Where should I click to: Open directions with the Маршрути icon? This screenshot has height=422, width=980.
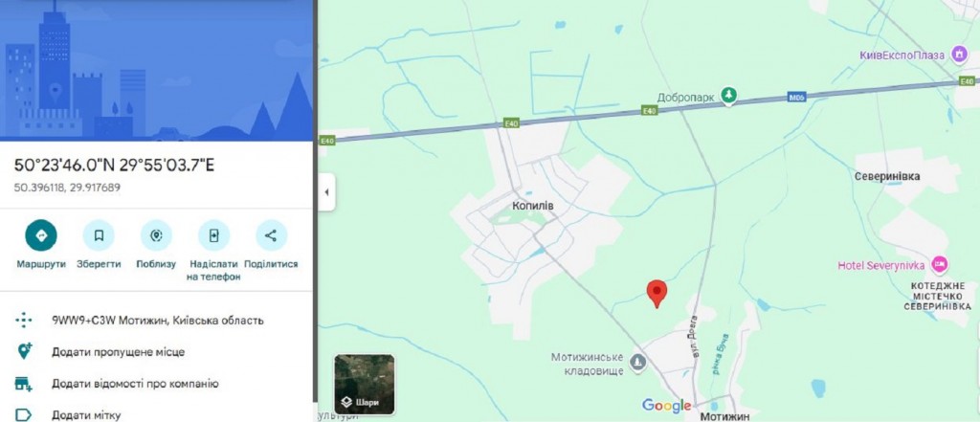pos(40,235)
